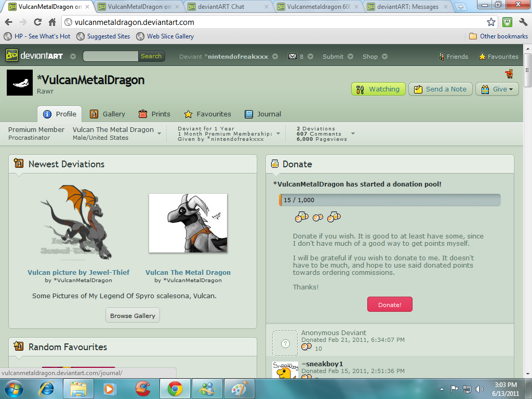Open the Submit dropdown arrow
The width and height of the screenshot is (532, 399).
[351, 56]
